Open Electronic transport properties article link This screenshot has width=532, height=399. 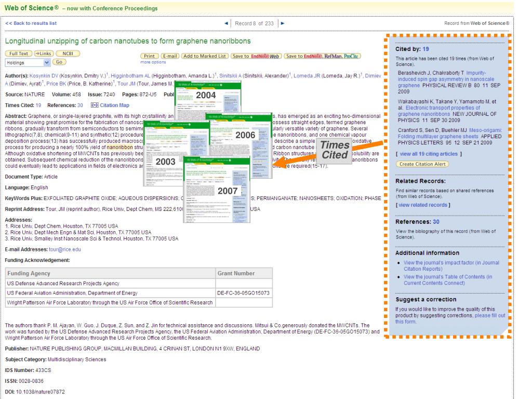(439, 111)
